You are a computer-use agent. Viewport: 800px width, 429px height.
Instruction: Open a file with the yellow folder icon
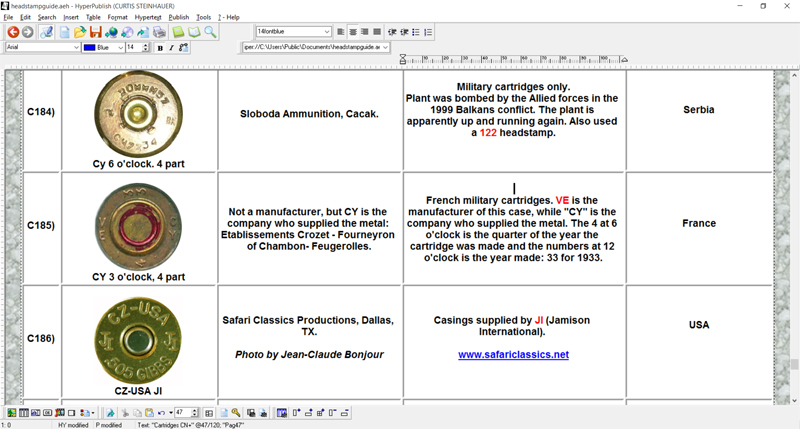pos(80,32)
